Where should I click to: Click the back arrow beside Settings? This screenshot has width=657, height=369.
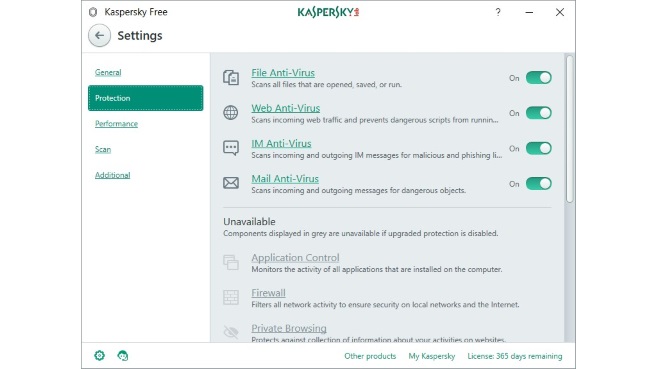[99, 36]
